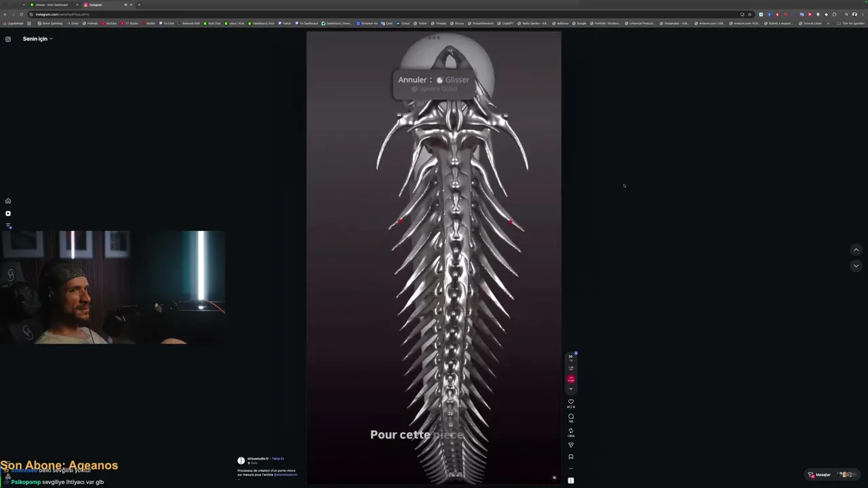Open the sidebar more-options menu icon
The height and width of the screenshot is (488, 868).
tap(8, 226)
